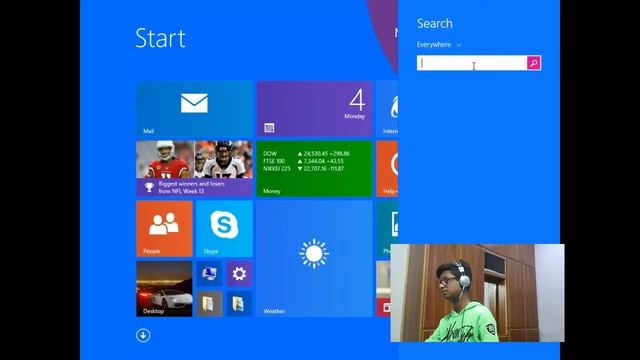Launch the Skype tile
The image size is (640, 360).
(224, 229)
